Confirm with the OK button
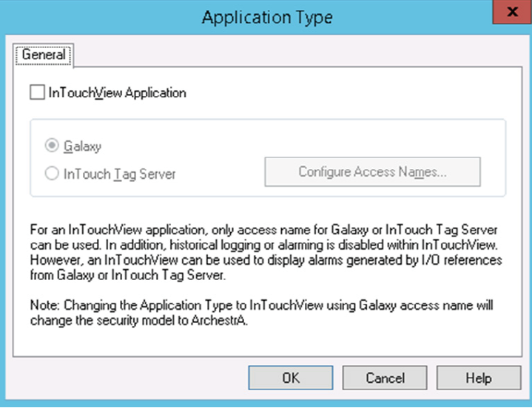 click(x=291, y=378)
